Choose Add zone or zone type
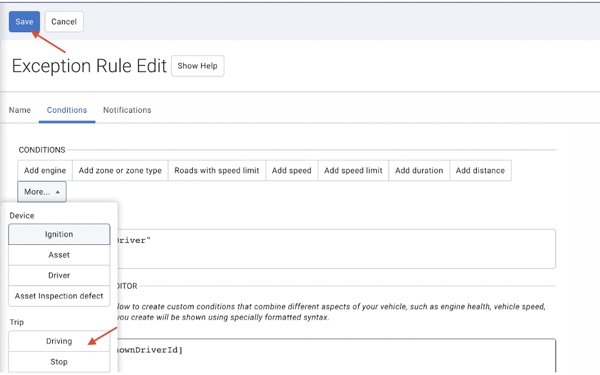600x375 pixels. point(120,170)
